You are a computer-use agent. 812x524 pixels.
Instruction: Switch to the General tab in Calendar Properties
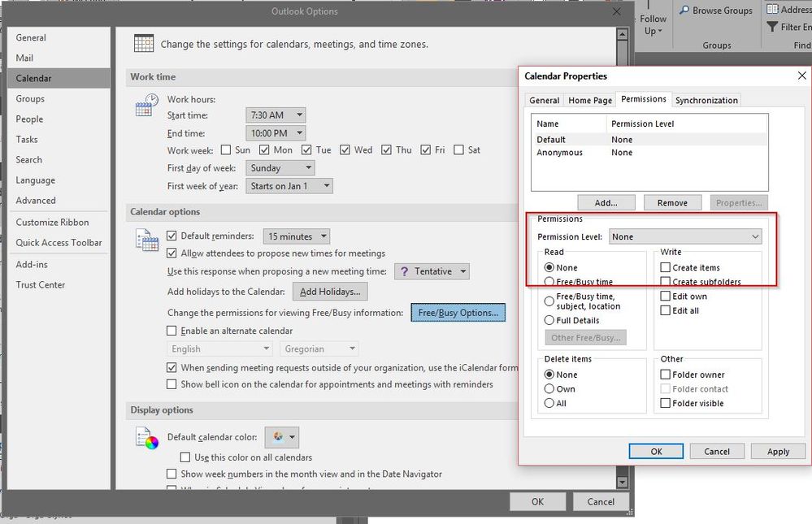544,100
